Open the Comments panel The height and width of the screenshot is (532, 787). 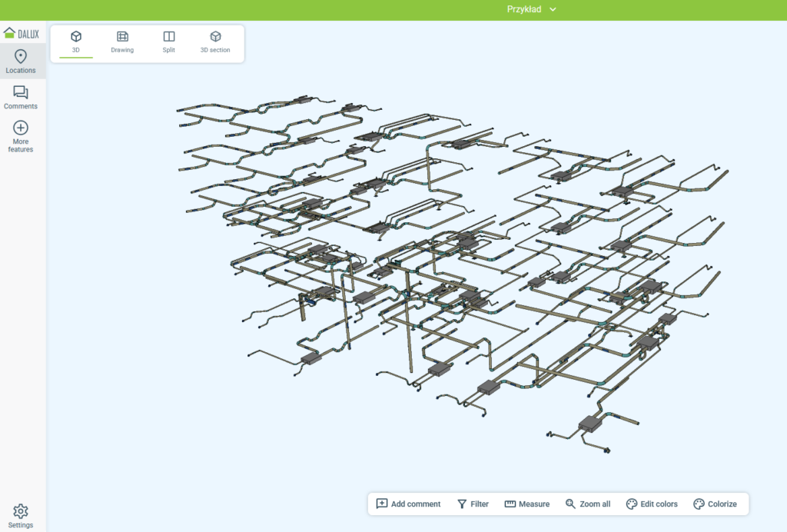pos(21,96)
